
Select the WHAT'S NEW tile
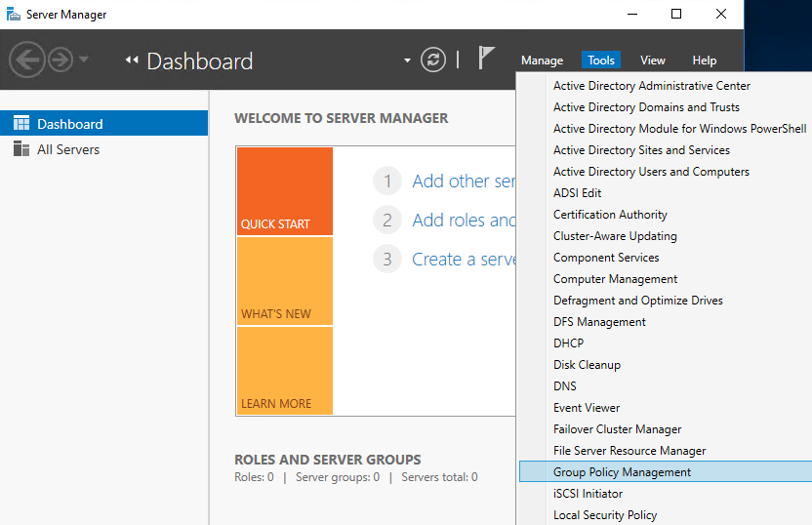pos(284,281)
